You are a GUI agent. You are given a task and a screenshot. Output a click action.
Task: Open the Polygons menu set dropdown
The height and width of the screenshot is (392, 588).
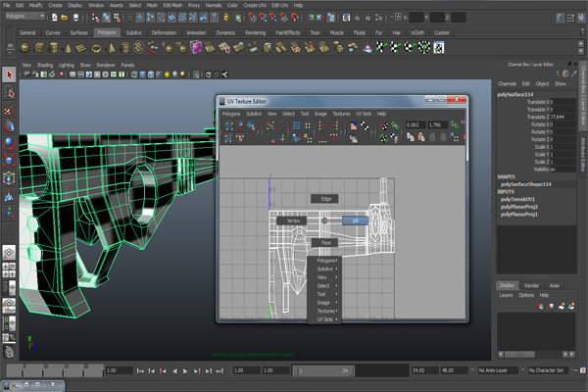(25, 16)
